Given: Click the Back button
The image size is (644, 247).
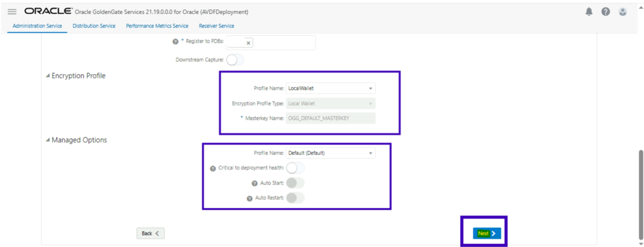Looking at the screenshot, I should pos(151,233).
